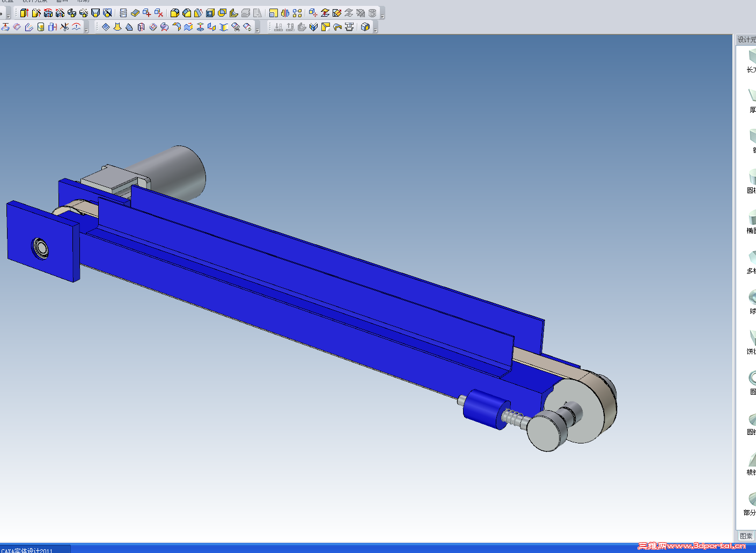Image resolution: width=756 pixels, height=553 pixels.
Task: Select the Sweep feature tool
Action: pyautogui.click(x=71, y=13)
